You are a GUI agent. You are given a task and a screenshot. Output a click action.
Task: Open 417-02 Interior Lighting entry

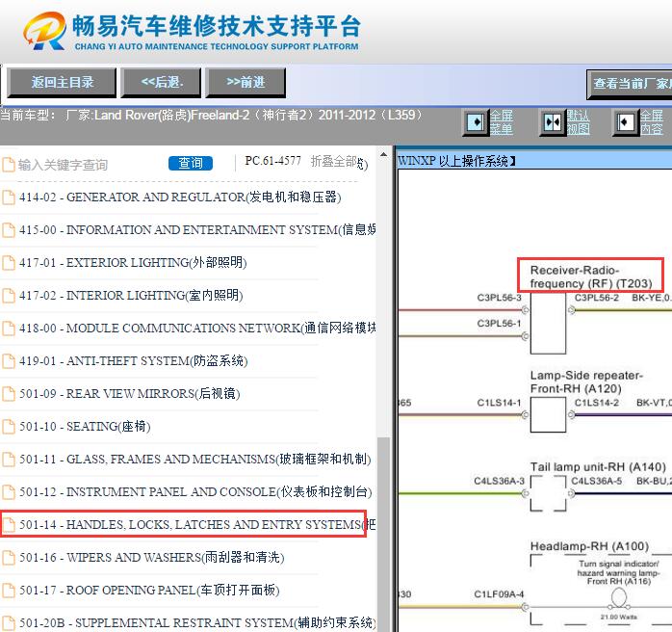(131, 296)
